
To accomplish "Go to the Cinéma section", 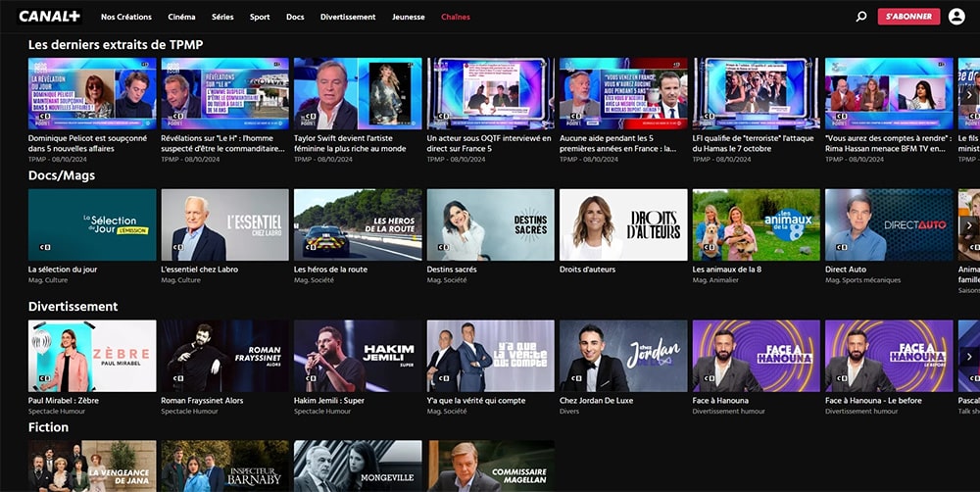I will point(181,17).
